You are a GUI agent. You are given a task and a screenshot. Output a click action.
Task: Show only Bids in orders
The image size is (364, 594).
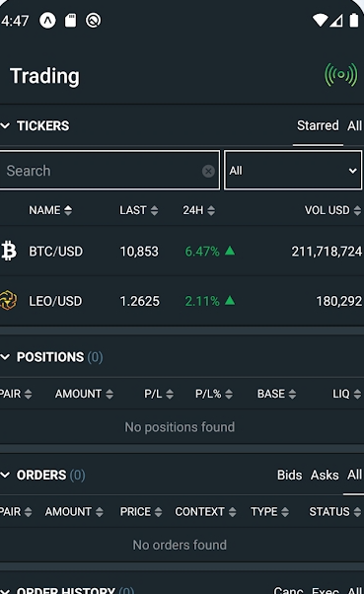click(x=289, y=475)
